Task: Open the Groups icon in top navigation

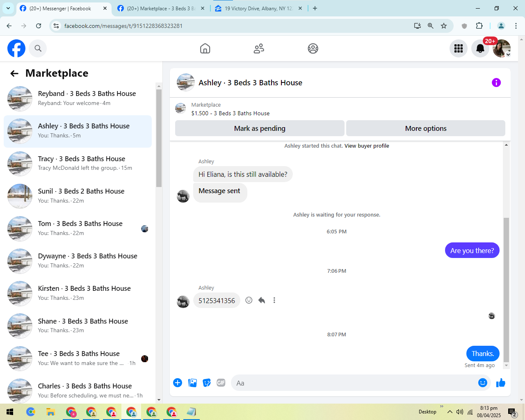Action: pyautogui.click(x=313, y=48)
